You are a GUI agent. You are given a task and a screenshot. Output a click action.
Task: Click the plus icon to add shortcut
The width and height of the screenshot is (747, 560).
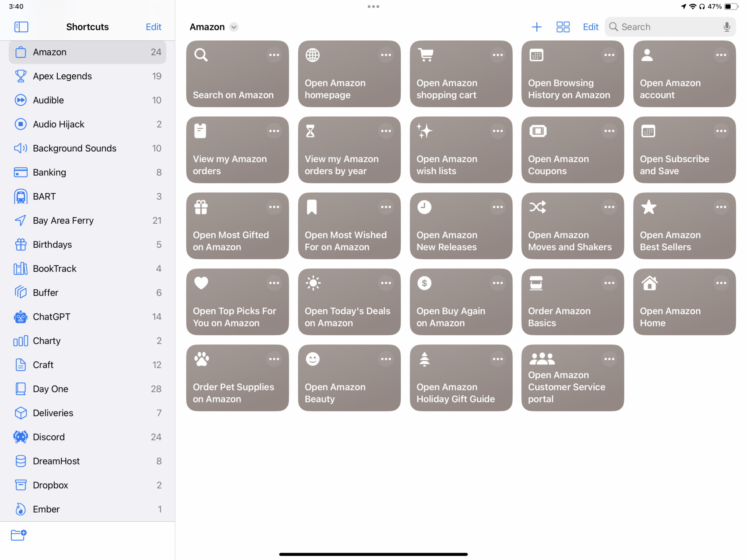(x=537, y=27)
